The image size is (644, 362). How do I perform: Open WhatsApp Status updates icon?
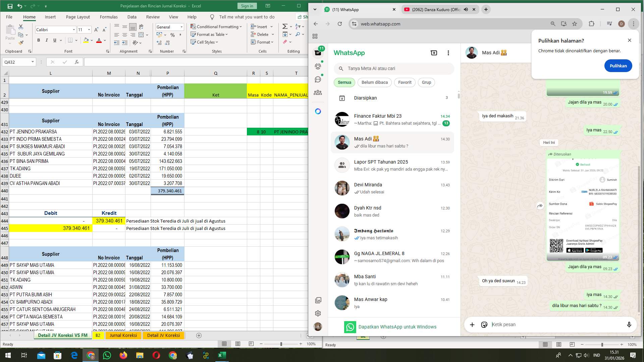[x=318, y=66]
